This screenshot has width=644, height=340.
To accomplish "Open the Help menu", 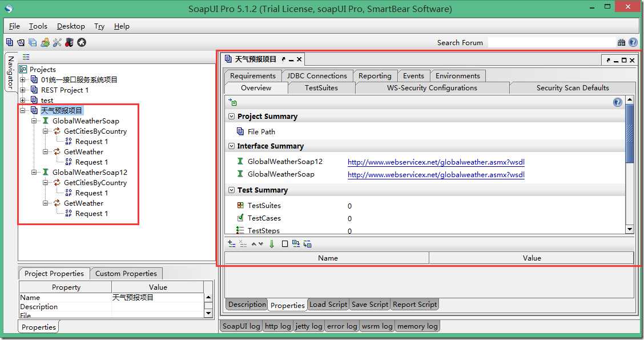I will [122, 26].
